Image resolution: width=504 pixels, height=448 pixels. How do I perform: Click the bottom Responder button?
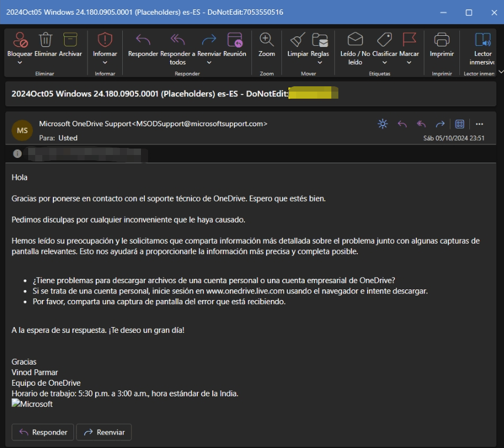click(43, 432)
